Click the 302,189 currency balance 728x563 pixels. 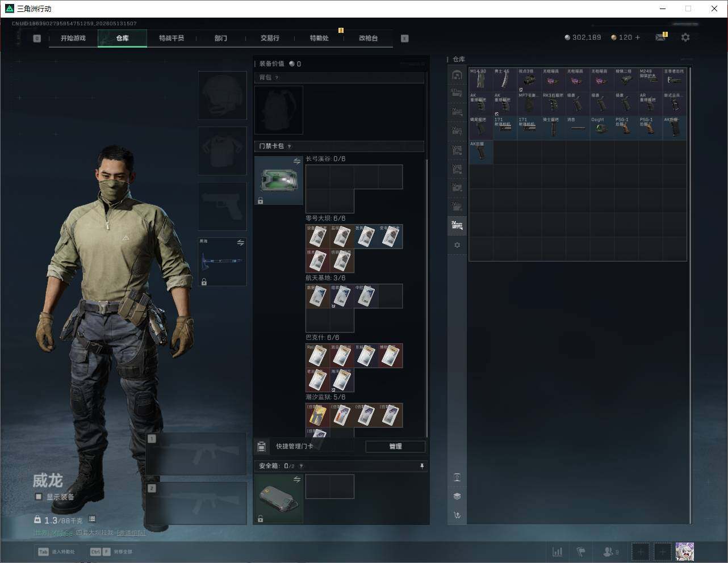(583, 37)
